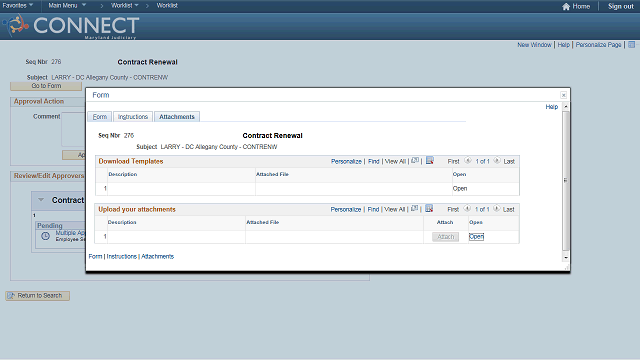Screen dimensions: 640x360
Task: Click dialog scrollbar down arrow
Action: click(565, 258)
